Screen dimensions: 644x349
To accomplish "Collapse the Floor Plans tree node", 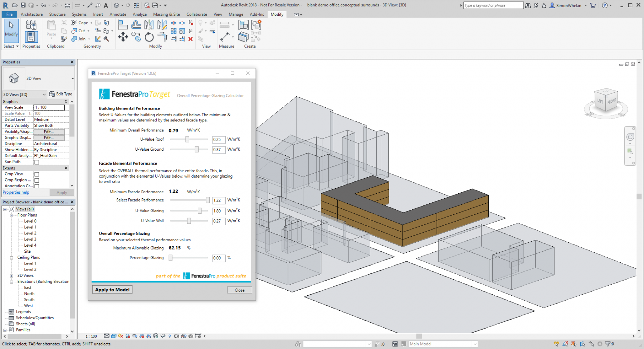I will [x=11, y=215].
